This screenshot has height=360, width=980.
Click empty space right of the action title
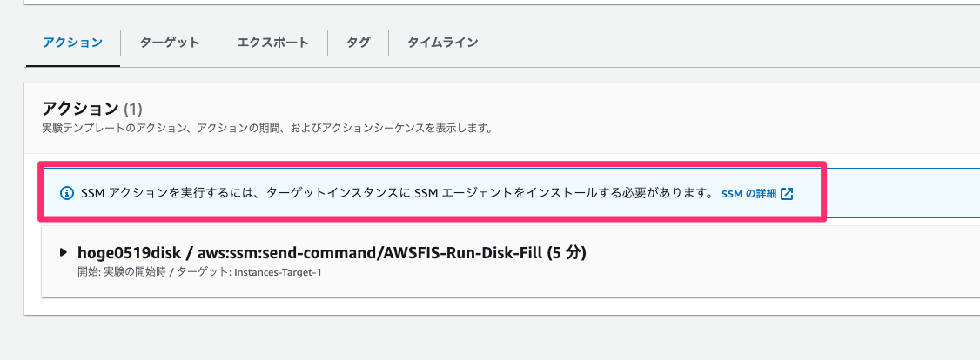click(782, 252)
